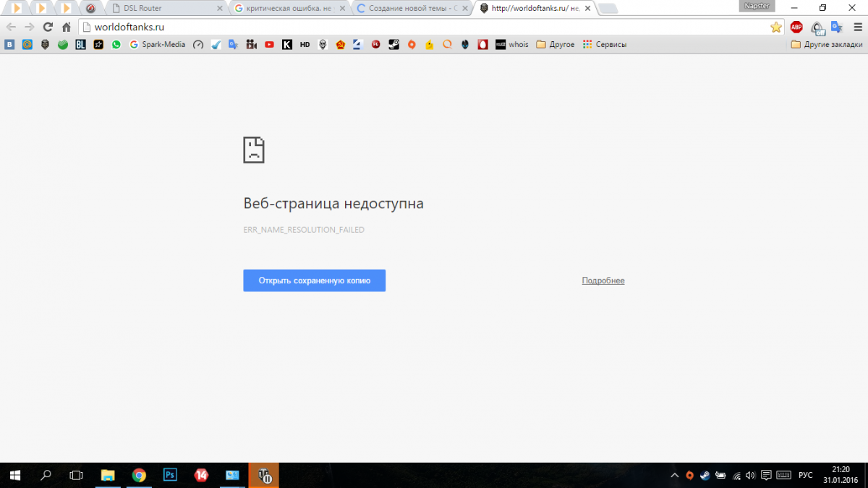Screen dimensions: 868x488
Task: Open the VK bookmark icon
Action: [x=9, y=44]
